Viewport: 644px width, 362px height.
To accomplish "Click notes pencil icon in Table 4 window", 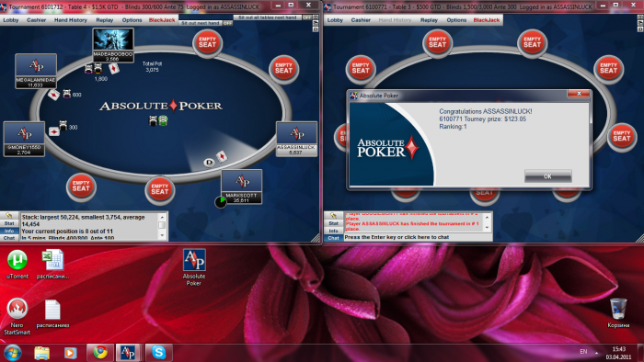I will click(9, 216).
